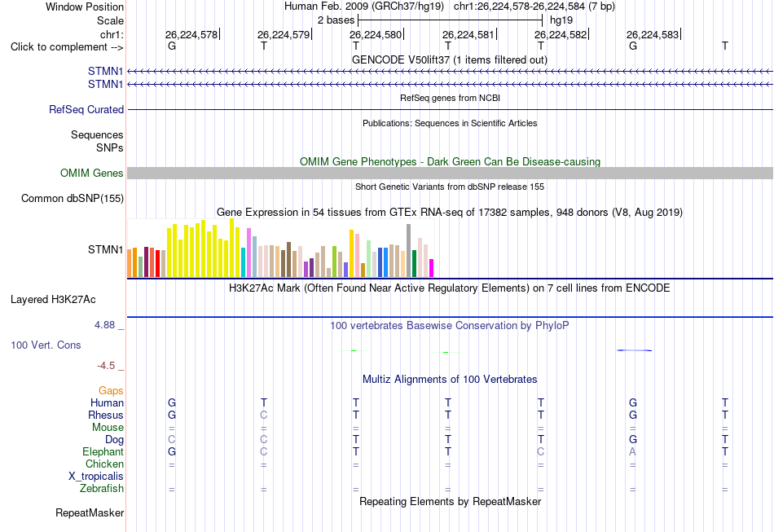
Task: Click the 'Click to complement -->' label
Action: (67, 47)
